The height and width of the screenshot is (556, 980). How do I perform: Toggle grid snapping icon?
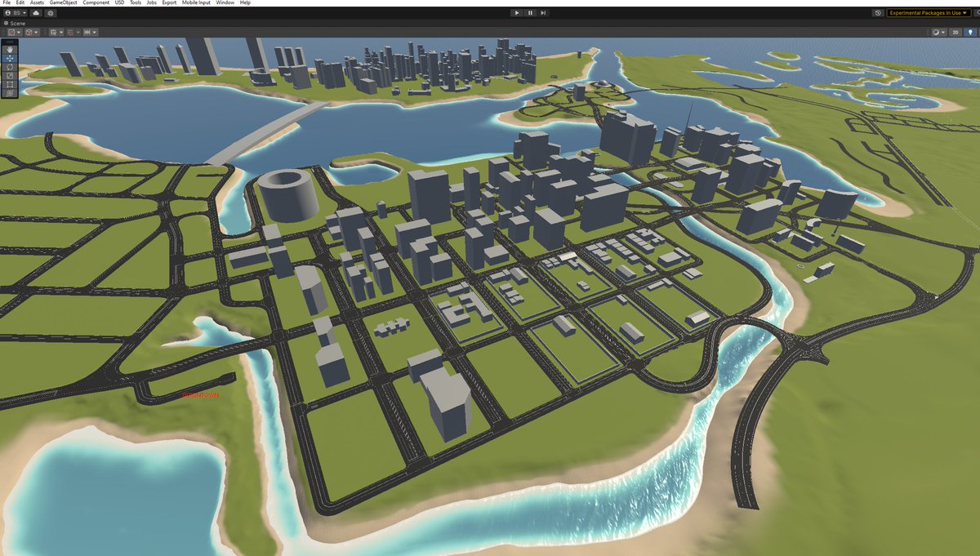click(x=70, y=33)
